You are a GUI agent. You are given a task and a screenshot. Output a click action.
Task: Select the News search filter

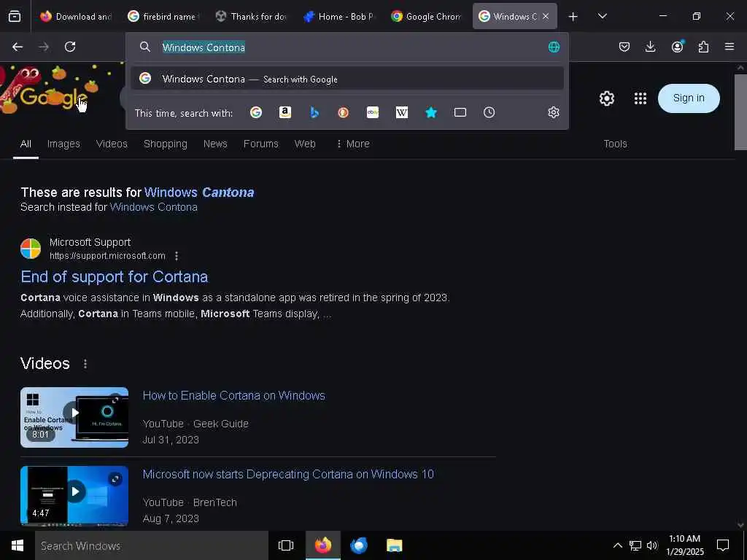pyautogui.click(x=215, y=144)
